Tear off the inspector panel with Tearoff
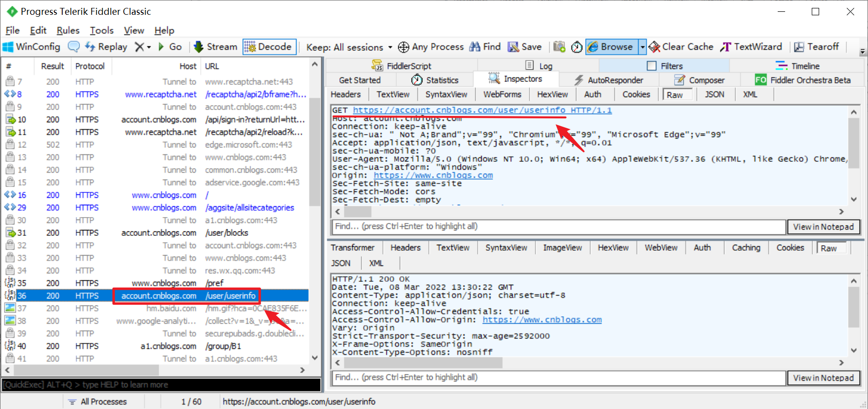The width and height of the screenshot is (868, 409). point(816,47)
